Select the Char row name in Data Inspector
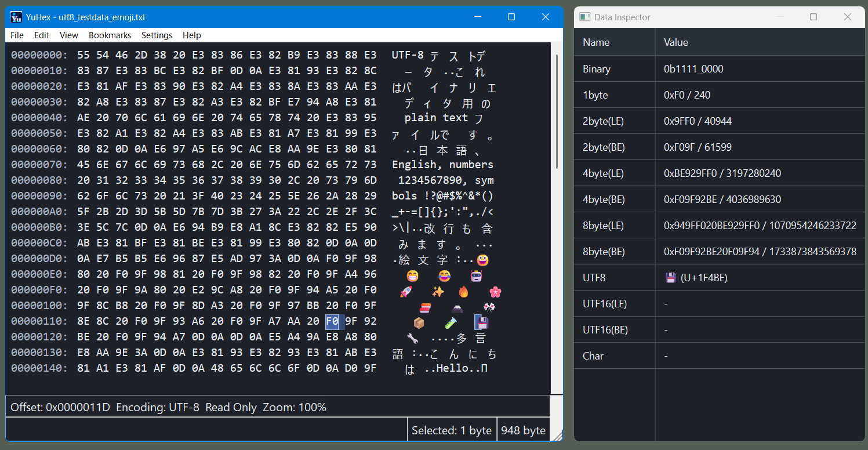The width and height of the screenshot is (868, 450). pos(593,356)
